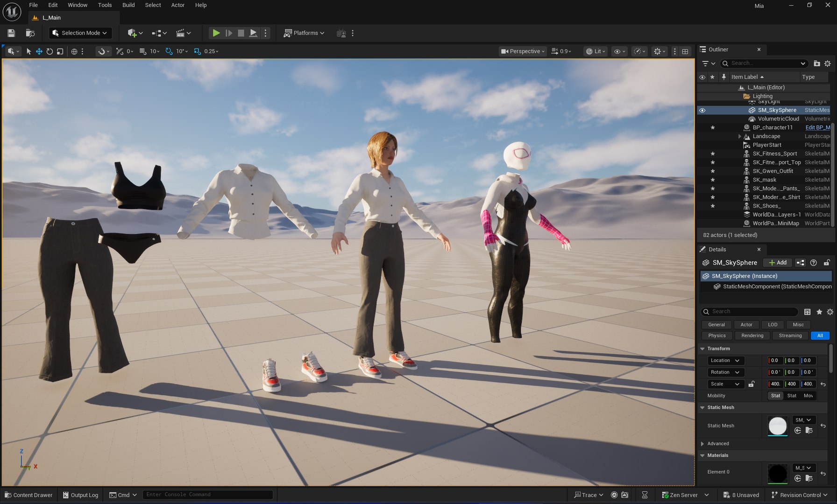Select the Select (arrow) tool in viewport toolbar

(28, 51)
